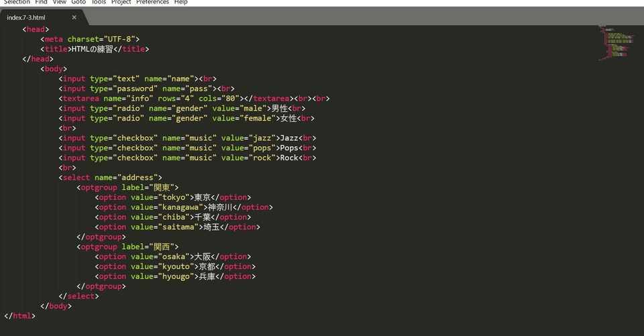This screenshot has height=336, width=644.
Task: Open the Project menu
Action: point(121,2)
